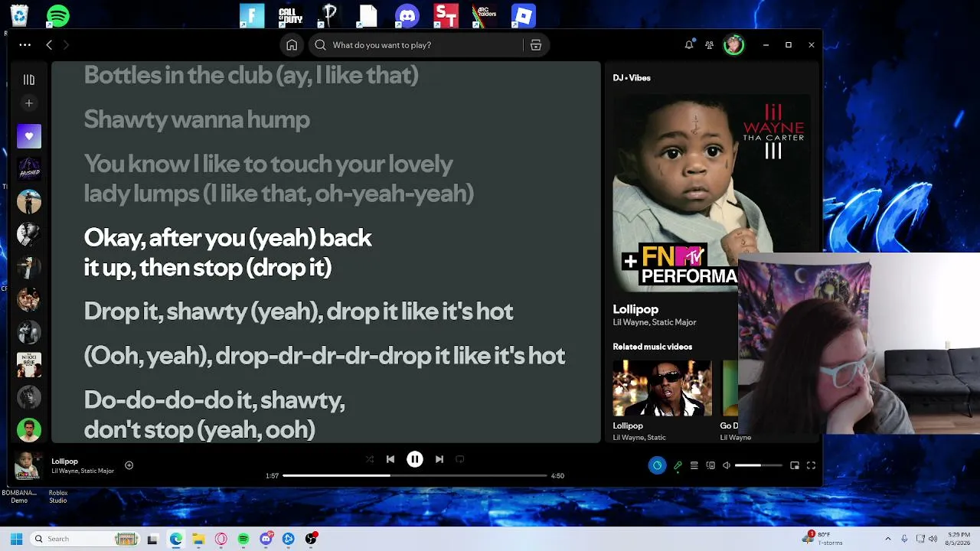This screenshot has height=551, width=980.
Task: Click the lyric 'Shawty wanna hump'
Action: coord(197,119)
